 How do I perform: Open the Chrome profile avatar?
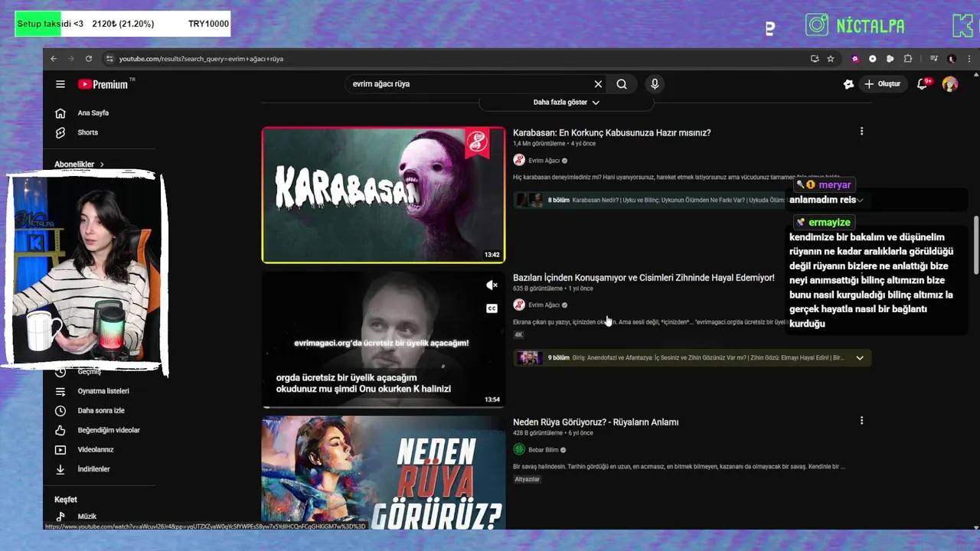[952, 59]
